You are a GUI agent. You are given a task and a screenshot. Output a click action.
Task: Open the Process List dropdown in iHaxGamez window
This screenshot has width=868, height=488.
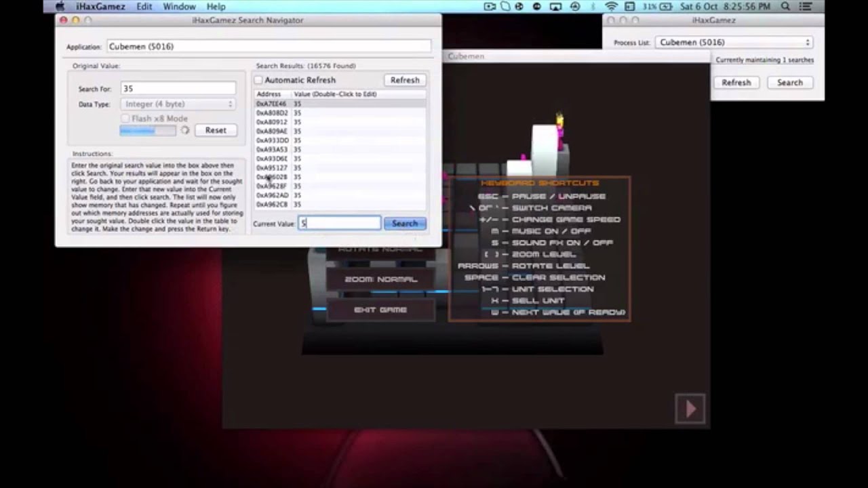(733, 42)
